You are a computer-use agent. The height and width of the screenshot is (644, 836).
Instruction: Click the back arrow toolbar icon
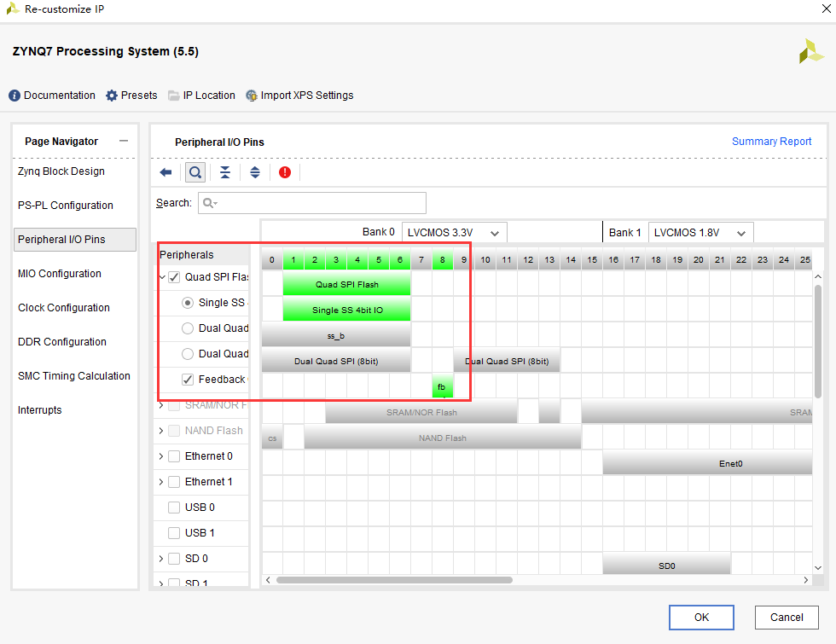(165, 172)
